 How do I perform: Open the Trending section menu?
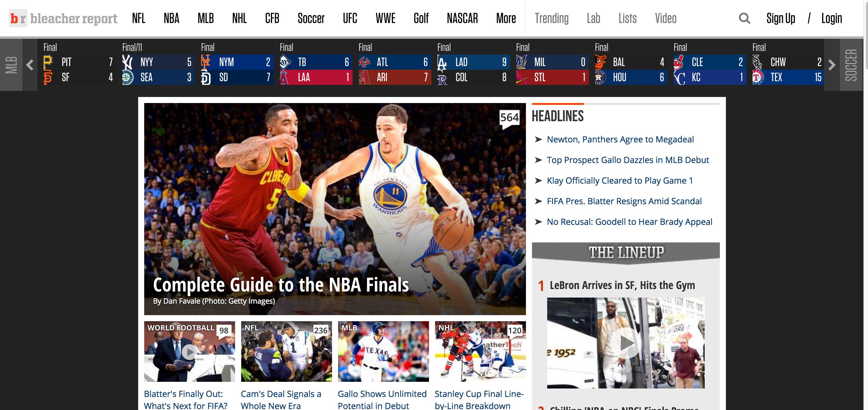pos(551,18)
